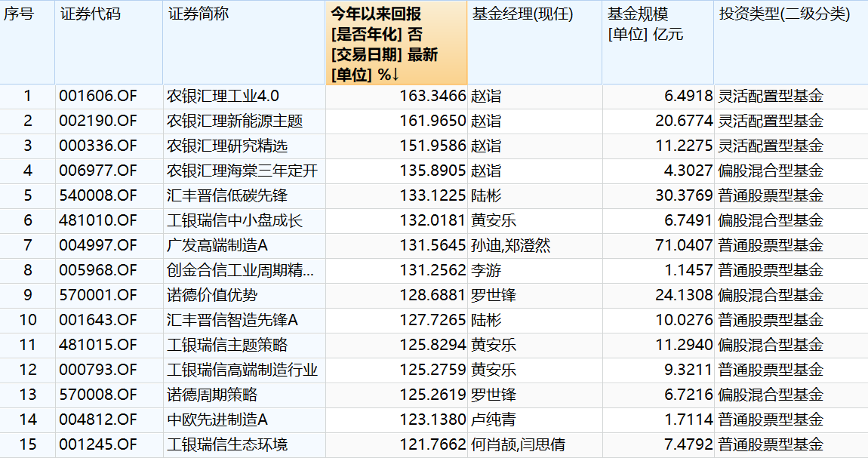This screenshot has height=458, width=868.
Task: Open fund 创金合信工业周期精...
Action: click(x=240, y=270)
